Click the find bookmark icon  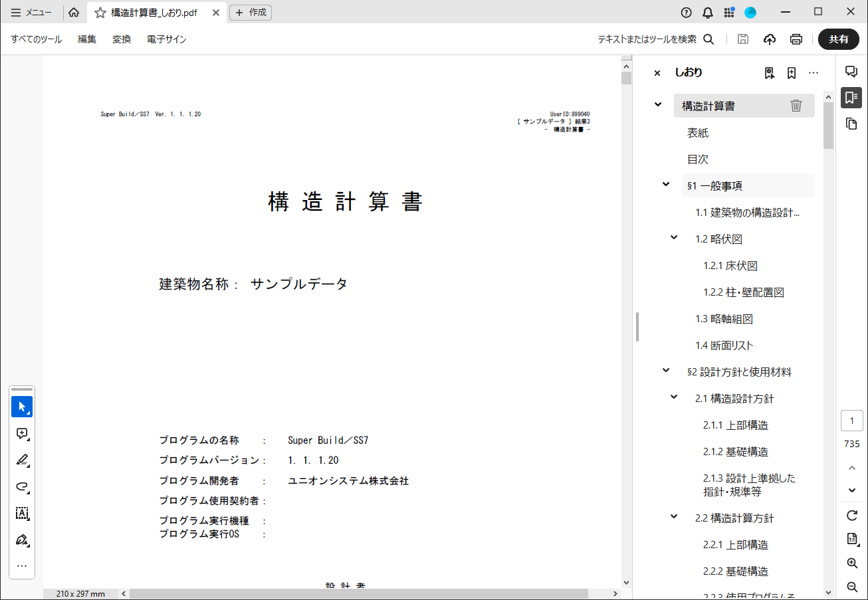click(x=770, y=73)
